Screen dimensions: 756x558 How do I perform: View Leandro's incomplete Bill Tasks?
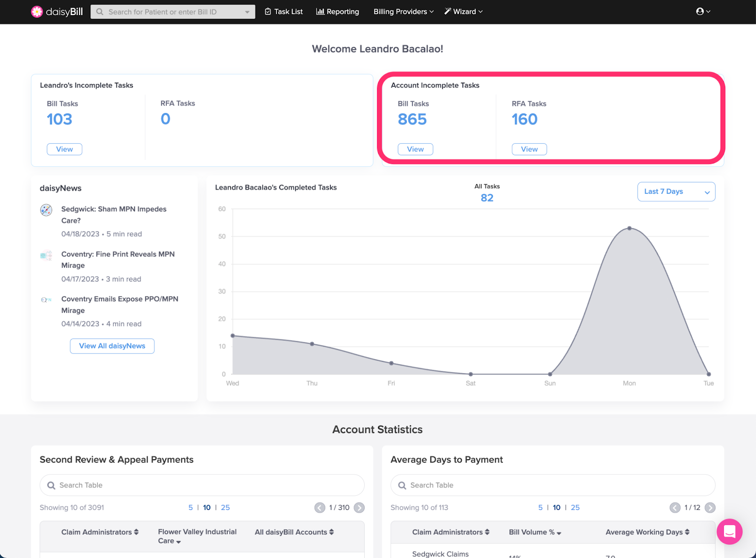pyautogui.click(x=64, y=149)
